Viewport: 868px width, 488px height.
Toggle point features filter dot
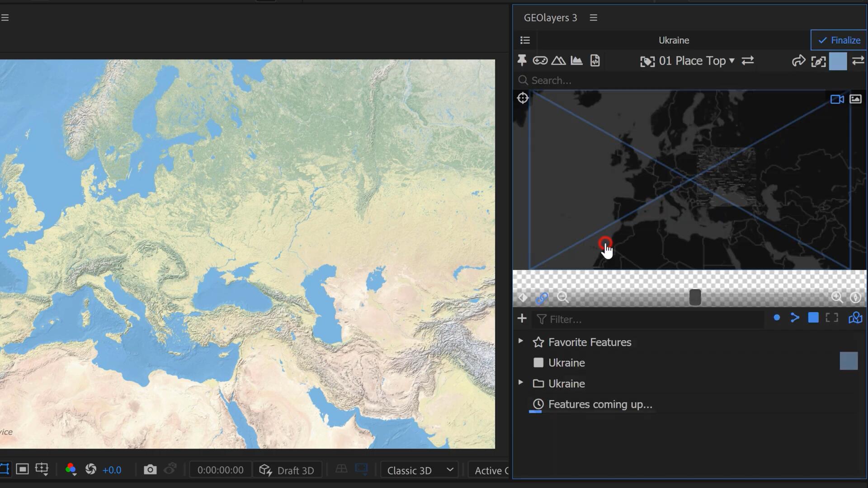click(x=777, y=318)
